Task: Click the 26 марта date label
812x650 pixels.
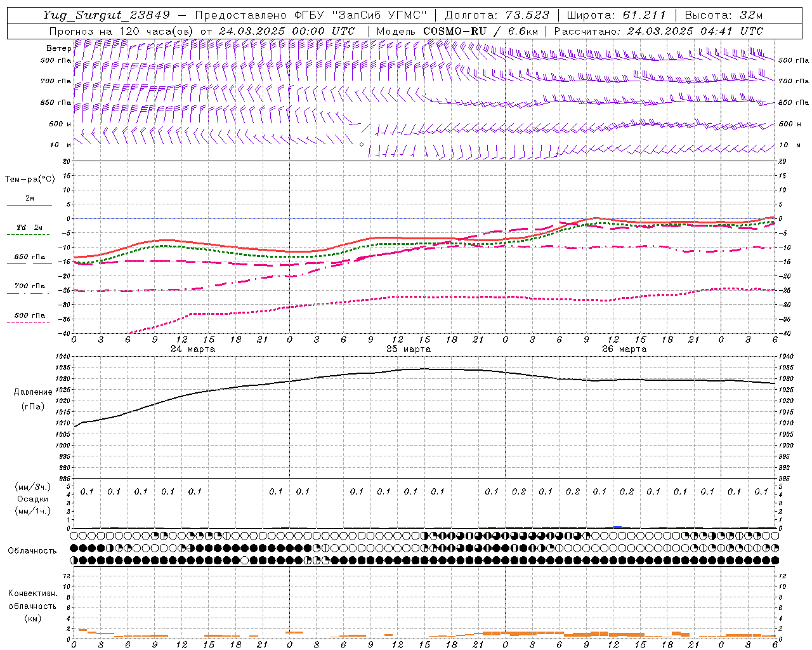Action: click(x=624, y=349)
